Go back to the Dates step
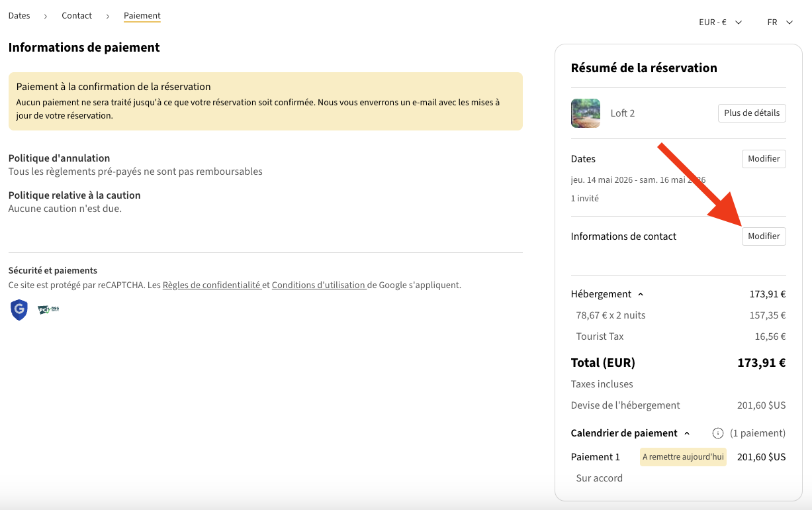 pyautogui.click(x=19, y=15)
